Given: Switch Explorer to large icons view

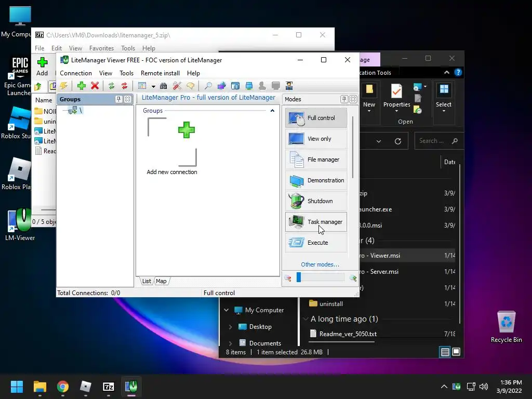Looking at the screenshot, I should [x=456, y=352].
